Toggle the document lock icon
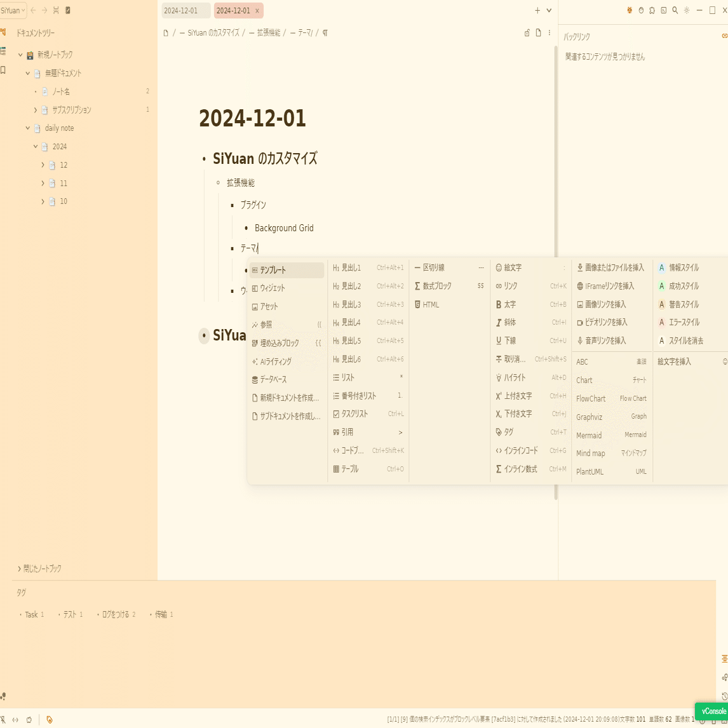Viewport: 728px width, 728px height. point(527,32)
